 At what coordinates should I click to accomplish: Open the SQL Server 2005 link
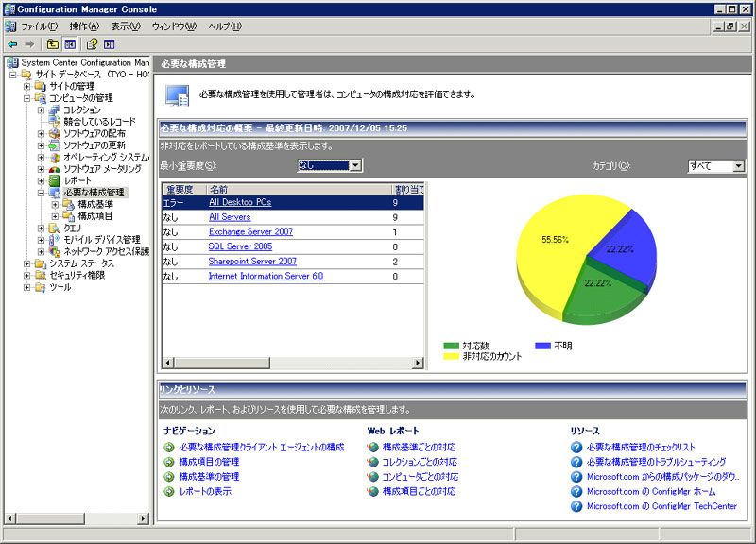click(x=240, y=246)
